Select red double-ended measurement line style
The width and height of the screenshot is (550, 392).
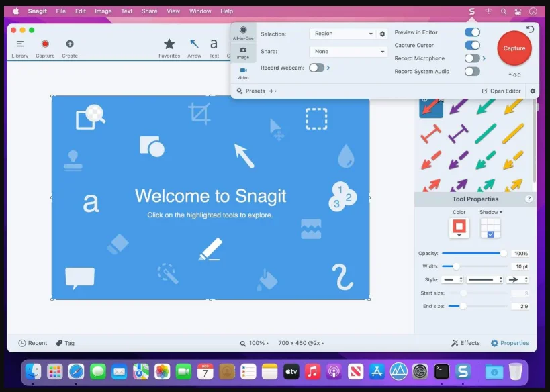tap(430, 134)
